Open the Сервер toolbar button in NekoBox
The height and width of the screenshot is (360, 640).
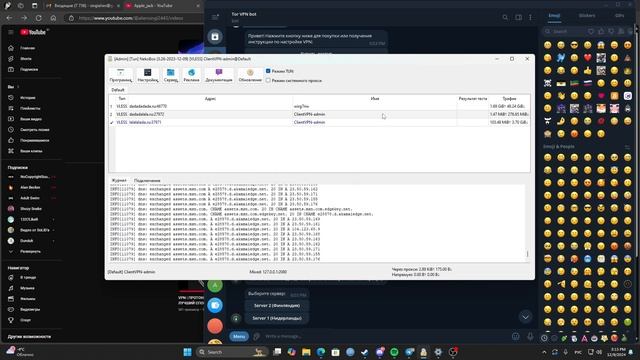[171, 76]
